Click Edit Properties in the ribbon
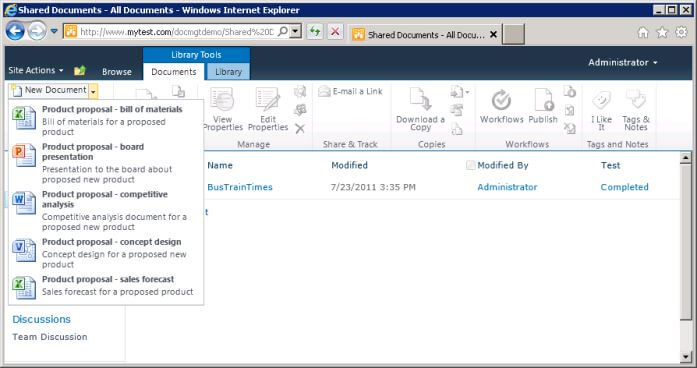697x368 pixels. [x=268, y=109]
